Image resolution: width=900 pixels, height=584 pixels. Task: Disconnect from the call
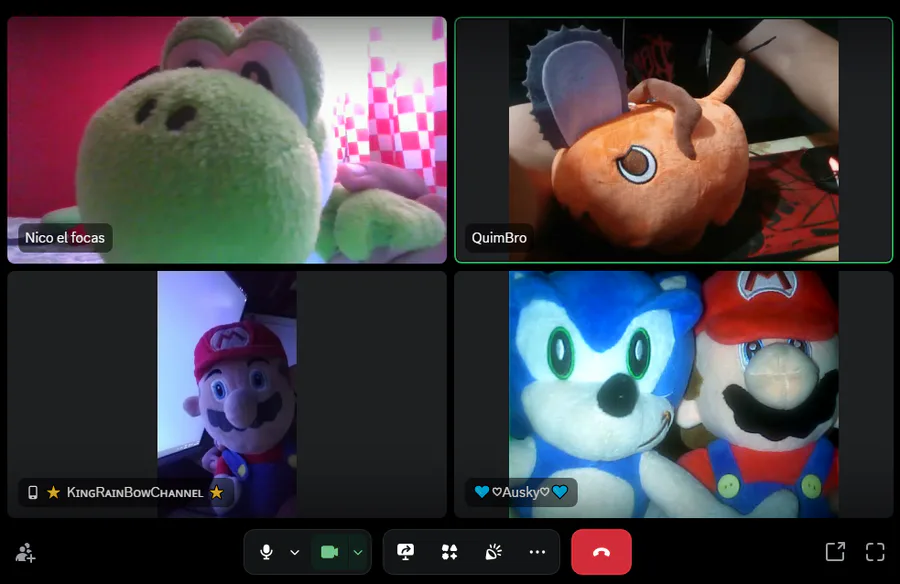pos(601,552)
